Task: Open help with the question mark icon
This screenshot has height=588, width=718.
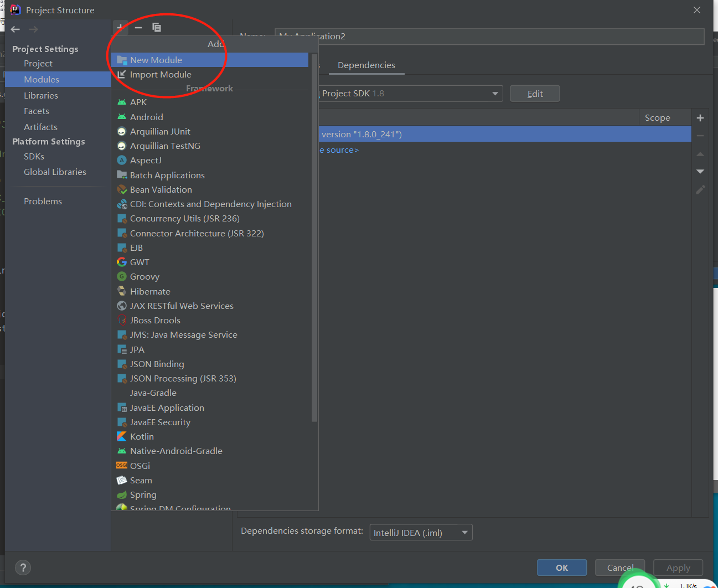Action: pyautogui.click(x=23, y=568)
